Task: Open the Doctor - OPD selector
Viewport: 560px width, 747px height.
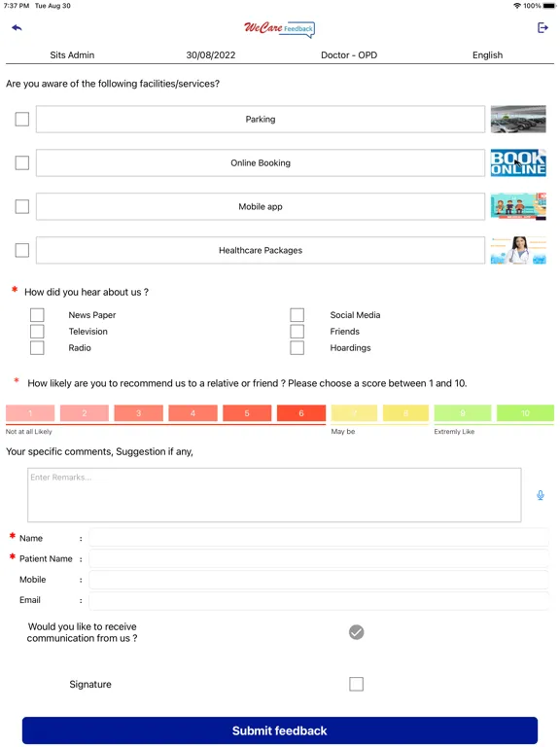Action: coord(349,55)
